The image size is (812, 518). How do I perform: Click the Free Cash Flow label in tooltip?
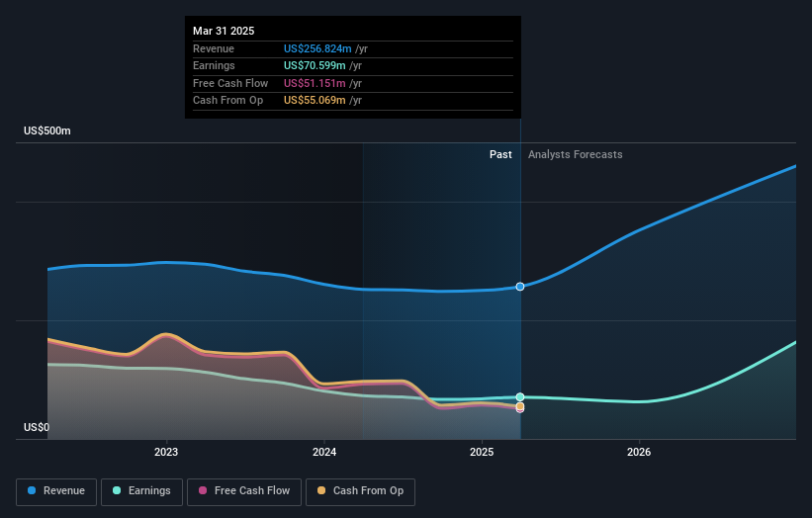230,83
